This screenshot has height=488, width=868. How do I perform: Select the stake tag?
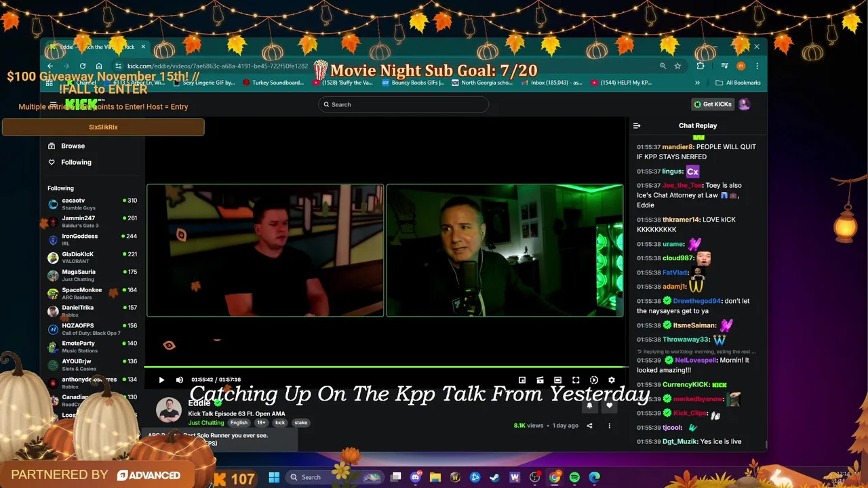[x=301, y=423]
